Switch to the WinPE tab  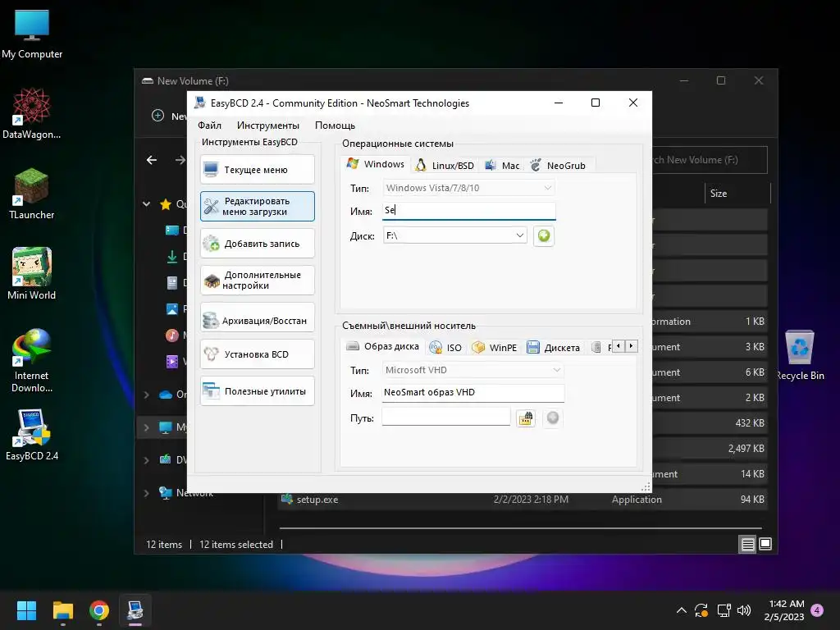[494, 348]
